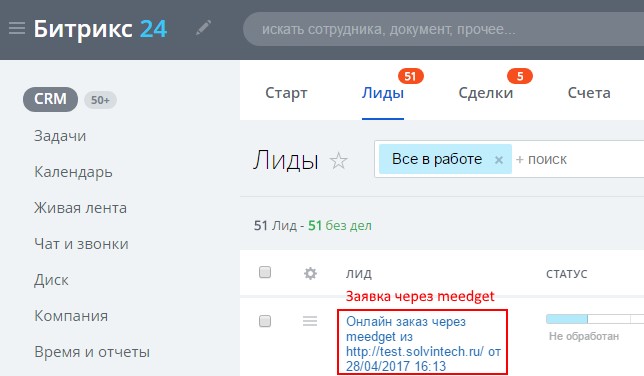This screenshot has height=376, width=644.
Task: Remove the Все в работе filter chip
Action: (499, 159)
